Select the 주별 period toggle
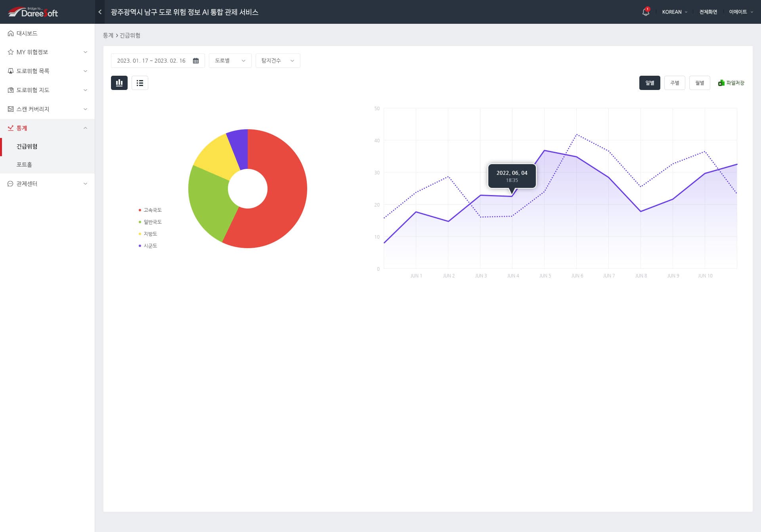The width and height of the screenshot is (761, 532). click(x=674, y=83)
